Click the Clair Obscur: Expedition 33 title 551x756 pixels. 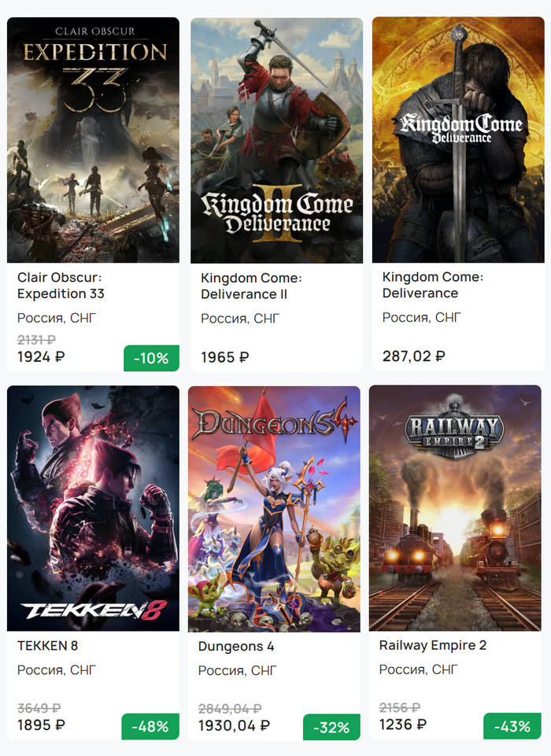[61, 286]
